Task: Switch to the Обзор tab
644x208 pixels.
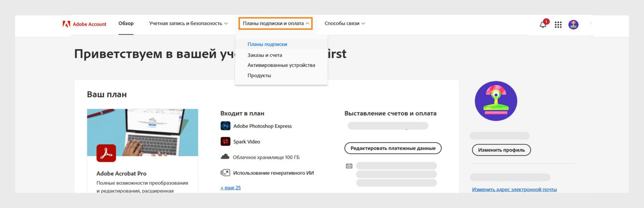Action: click(126, 23)
